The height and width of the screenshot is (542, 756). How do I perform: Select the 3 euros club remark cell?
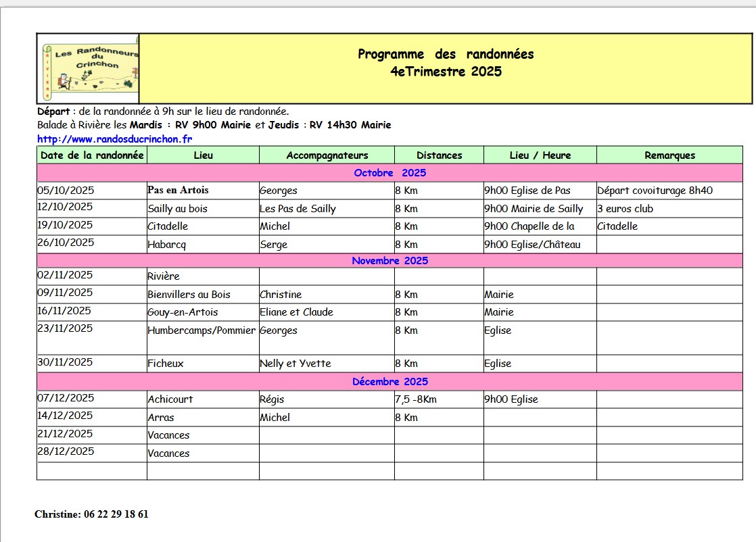point(625,209)
